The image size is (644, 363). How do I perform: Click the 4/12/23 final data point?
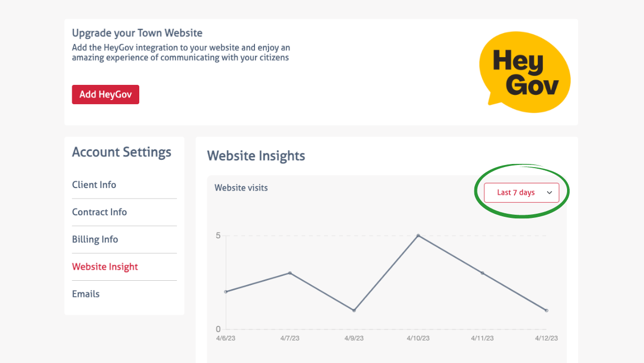coord(546,311)
